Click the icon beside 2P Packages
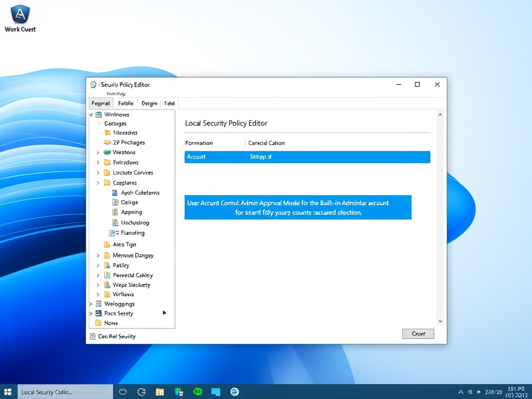 (x=107, y=142)
